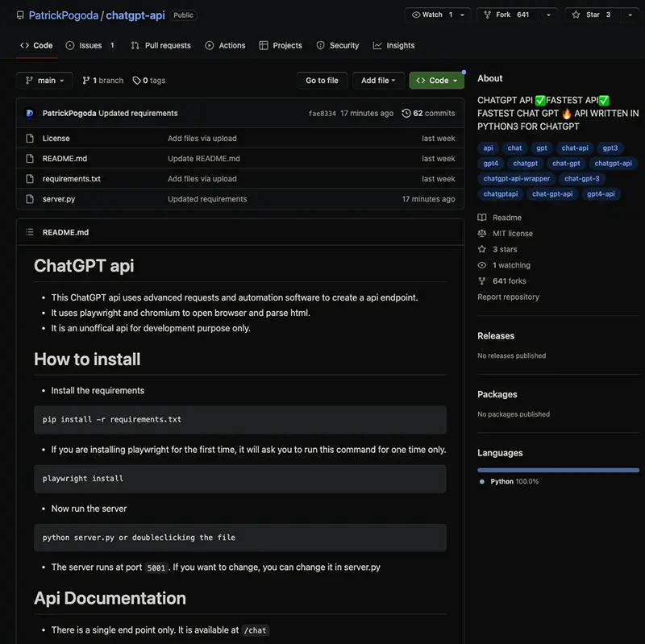Open the Projects tab

point(281,46)
